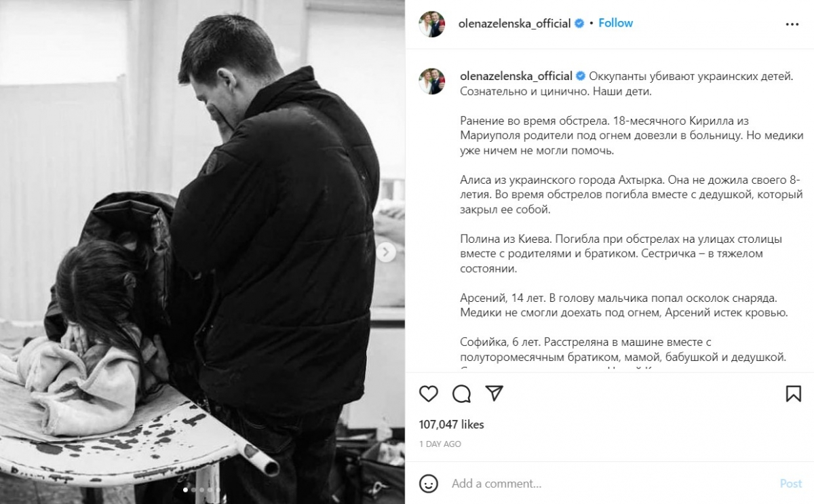Save post using the bookmark icon
This screenshot has width=814, height=504.
[x=792, y=393]
